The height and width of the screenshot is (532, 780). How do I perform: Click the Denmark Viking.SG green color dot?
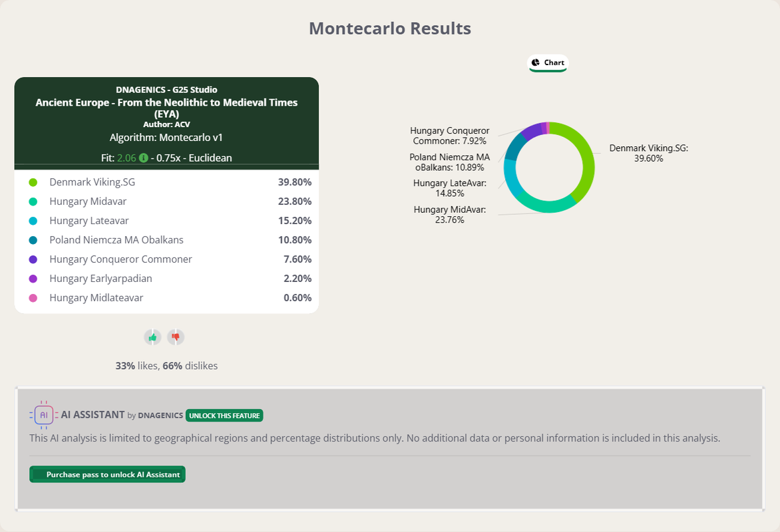[x=33, y=182]
